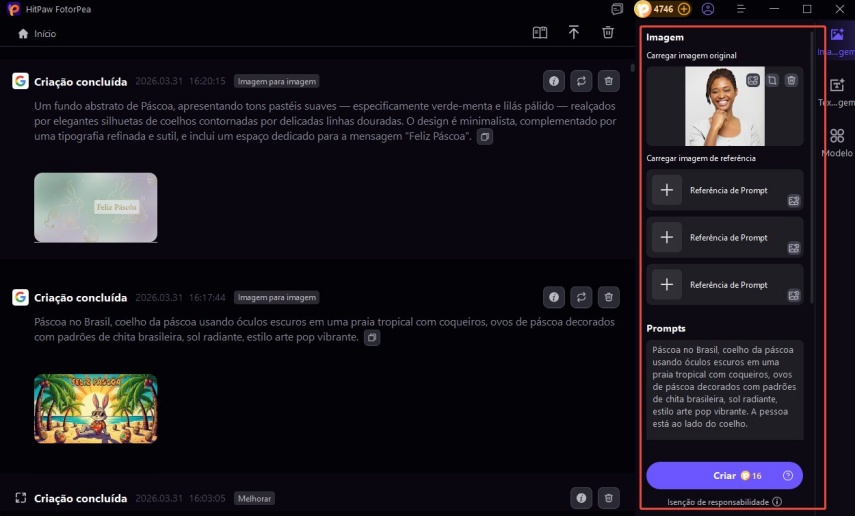The height and width of the screenshot is (516, 855).
Task: Click inside the Prompts text box
Action: click(x=725, y=389)
